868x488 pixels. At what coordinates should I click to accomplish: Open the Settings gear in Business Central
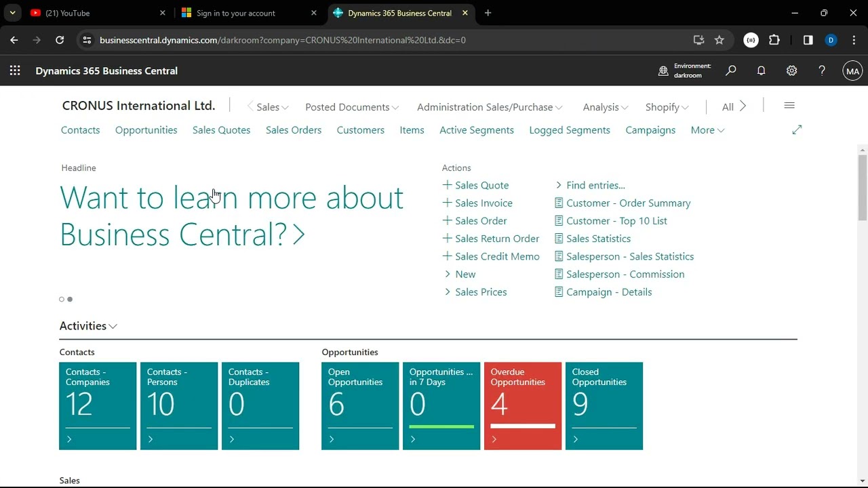pos(791,70)
